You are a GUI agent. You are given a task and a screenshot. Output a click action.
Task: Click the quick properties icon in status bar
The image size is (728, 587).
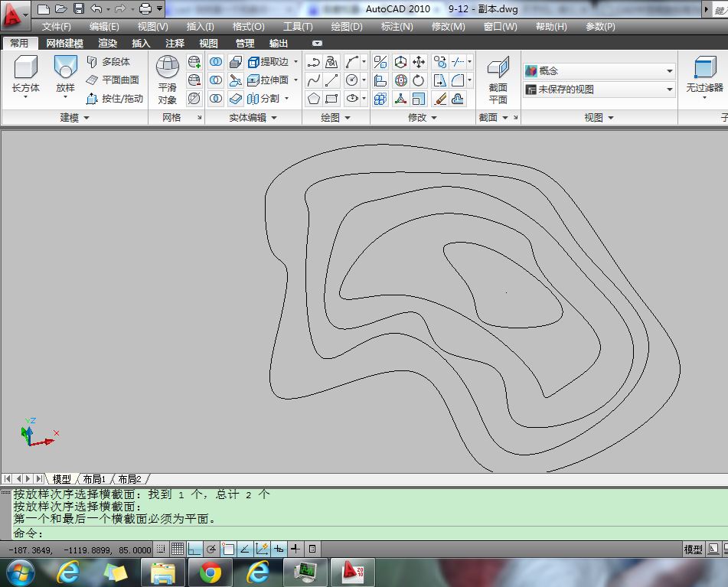(312, 549)
